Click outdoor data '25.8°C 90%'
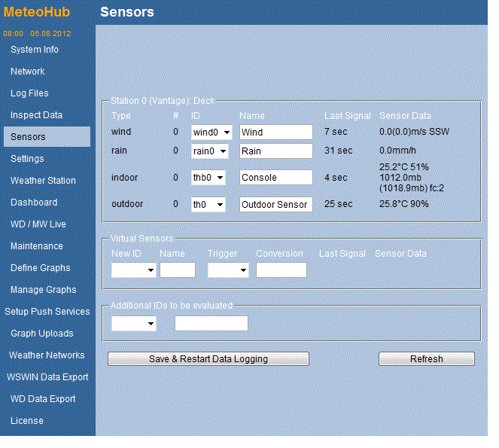 click(x=404, y=204)
